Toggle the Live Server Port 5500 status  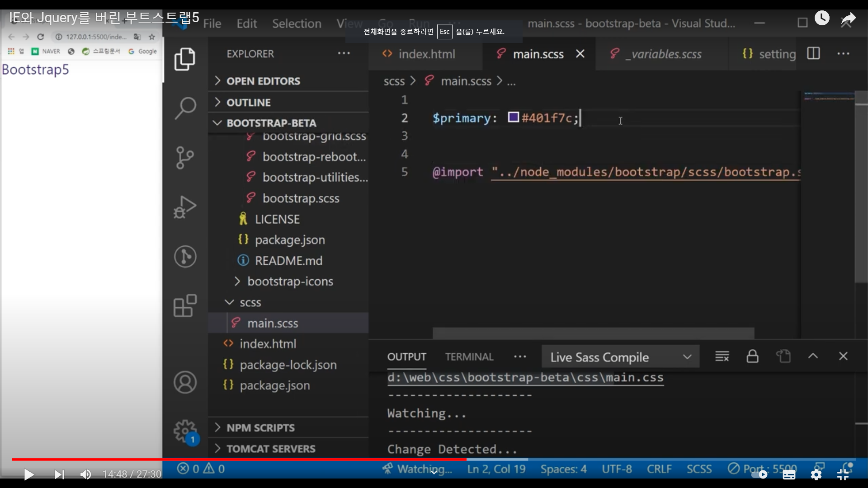coord(762,469)
